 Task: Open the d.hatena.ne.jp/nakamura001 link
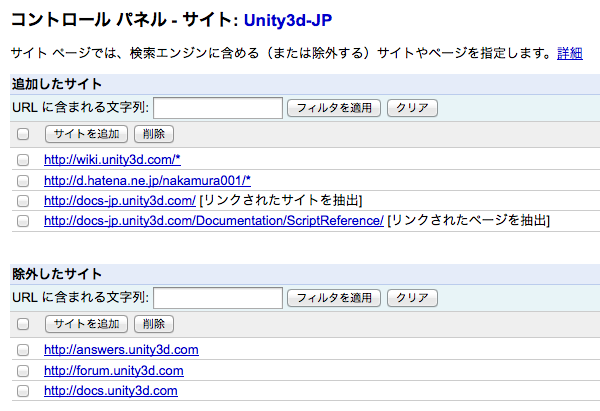147,181
